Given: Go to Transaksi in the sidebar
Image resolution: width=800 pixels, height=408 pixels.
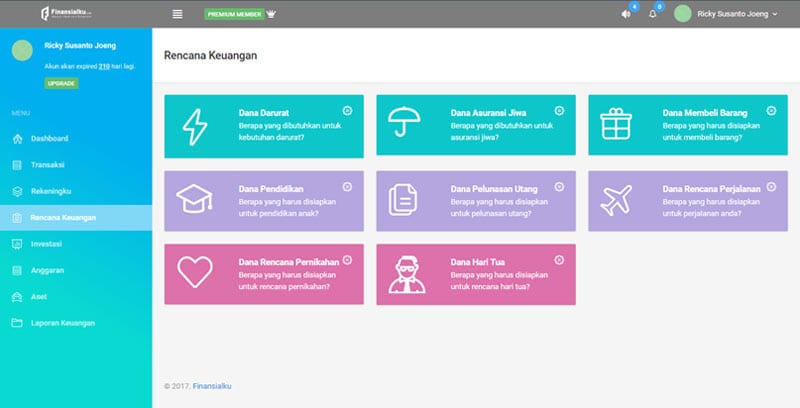Looking at the screenshot, I should click(x=48, y=164).
